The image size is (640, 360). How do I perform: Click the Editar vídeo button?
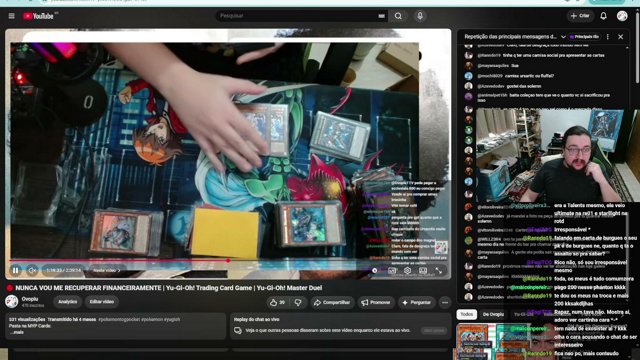pos(102,302)
